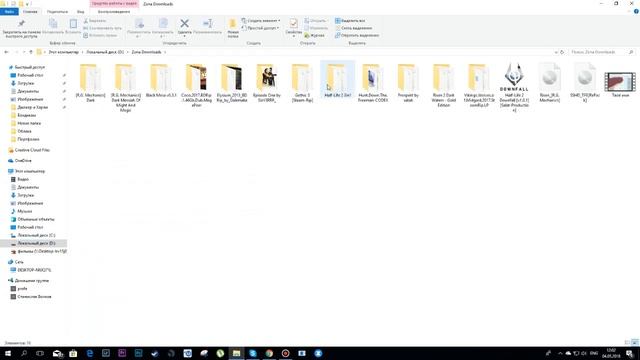The height and width of the screenshot is (360, 640).
Task: Select the Black Mesa folder
Action: pos(161,81)
